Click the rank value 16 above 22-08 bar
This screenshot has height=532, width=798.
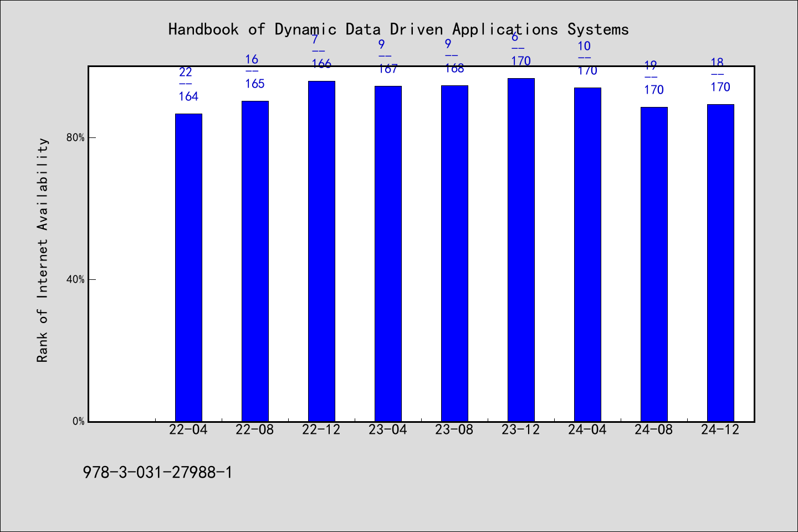pos(252,59)
